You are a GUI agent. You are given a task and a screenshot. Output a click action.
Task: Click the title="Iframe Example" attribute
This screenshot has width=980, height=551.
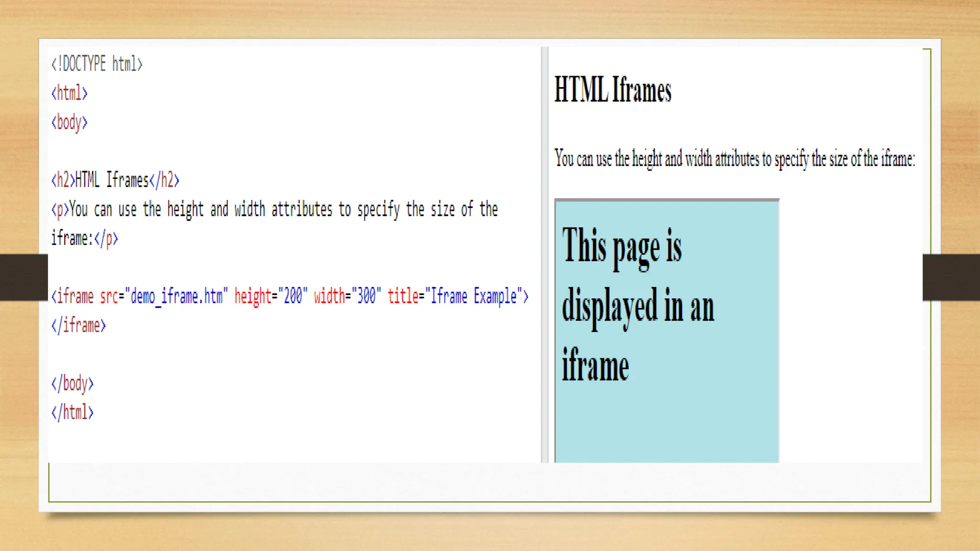click(x=455, y=297)
